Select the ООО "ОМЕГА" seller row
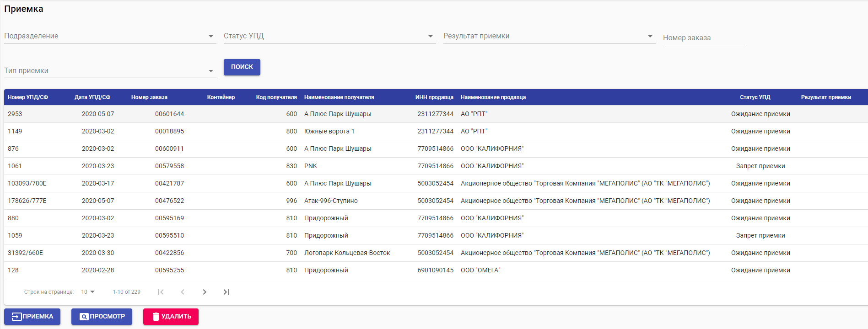Screen dimensions: 868x329 [480, 271]
